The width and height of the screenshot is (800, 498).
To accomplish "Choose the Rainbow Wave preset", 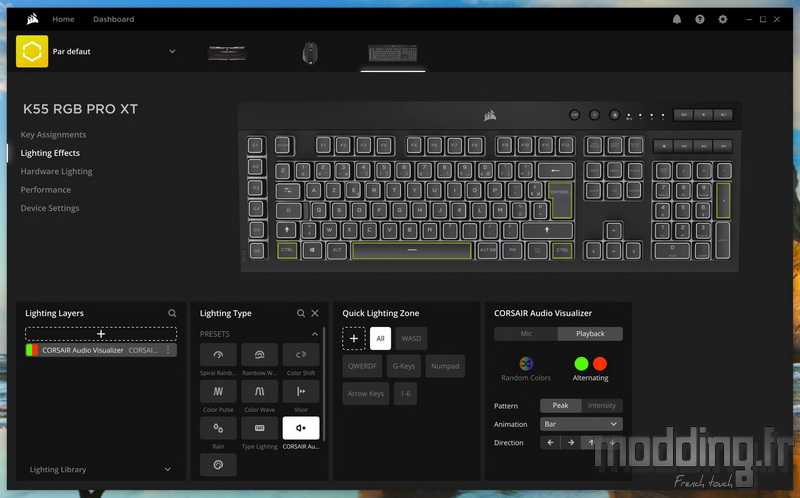I will [260, 355].
